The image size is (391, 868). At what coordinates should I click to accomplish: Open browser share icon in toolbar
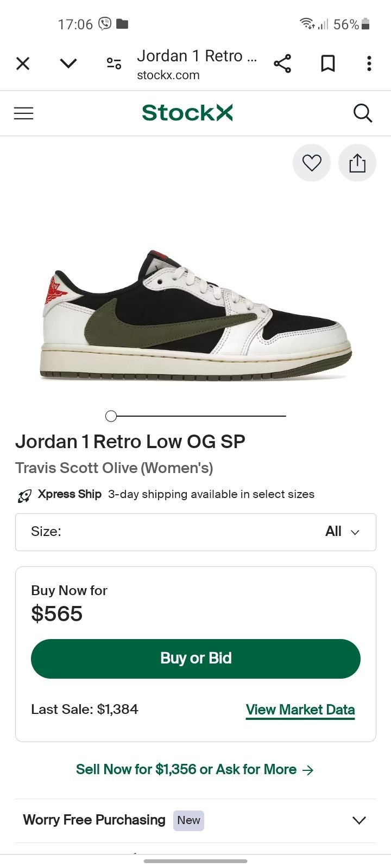tap(282, 64)
